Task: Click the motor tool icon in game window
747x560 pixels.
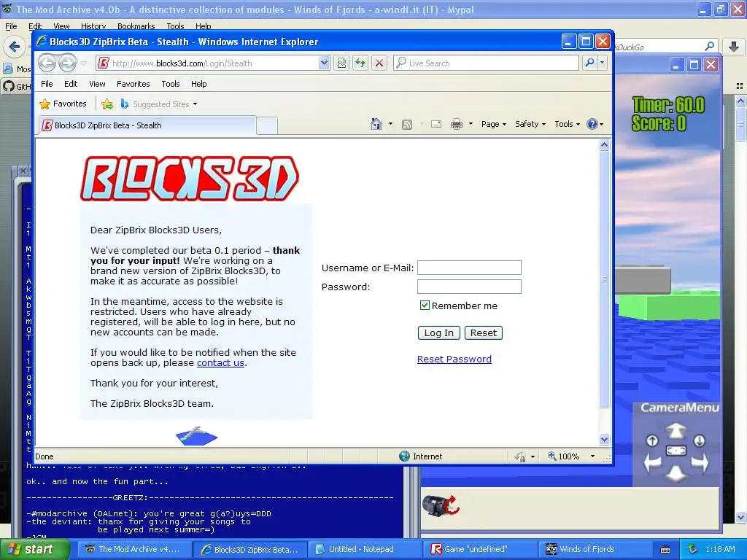Action: click(x=441, y=505)
